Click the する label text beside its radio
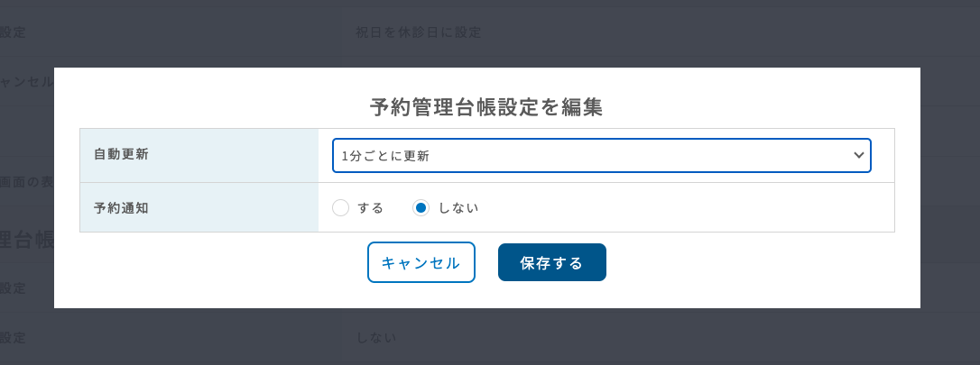The image size is (980, 365). click(370, 208)
